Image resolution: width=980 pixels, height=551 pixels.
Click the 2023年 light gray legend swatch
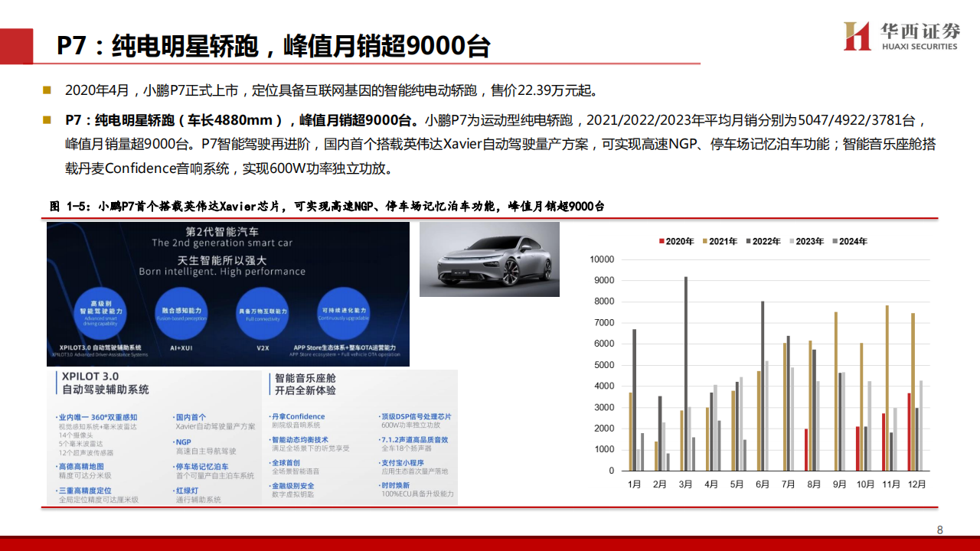[792, 242]
